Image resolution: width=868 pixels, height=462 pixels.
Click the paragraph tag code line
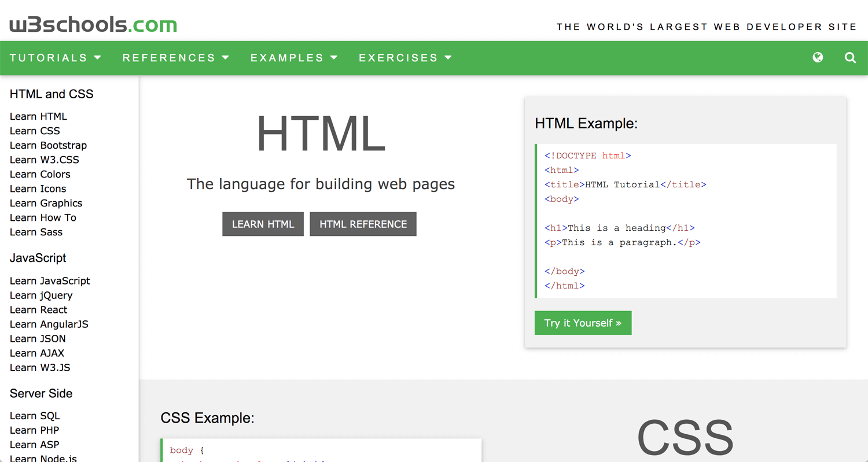click(x=623, y=242)
